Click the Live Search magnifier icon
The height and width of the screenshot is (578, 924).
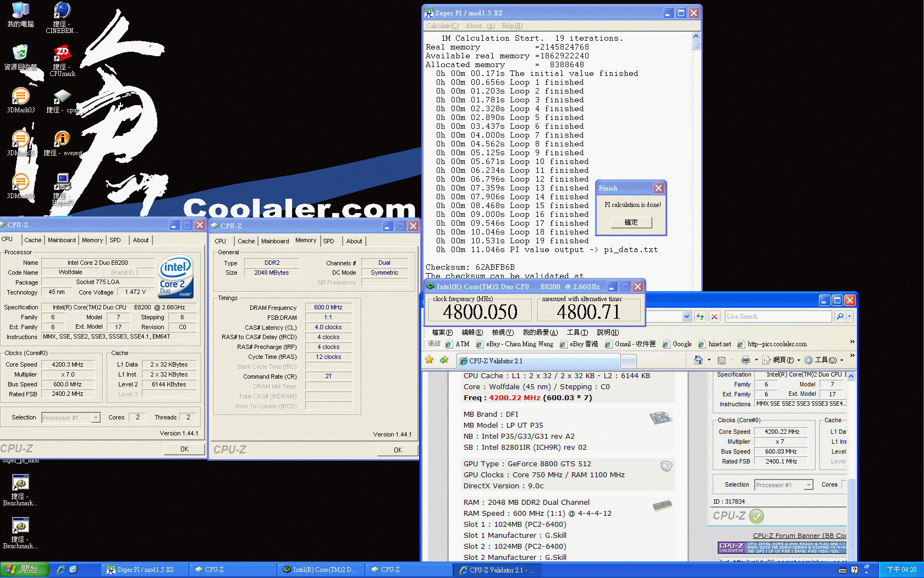coord(839,317)
